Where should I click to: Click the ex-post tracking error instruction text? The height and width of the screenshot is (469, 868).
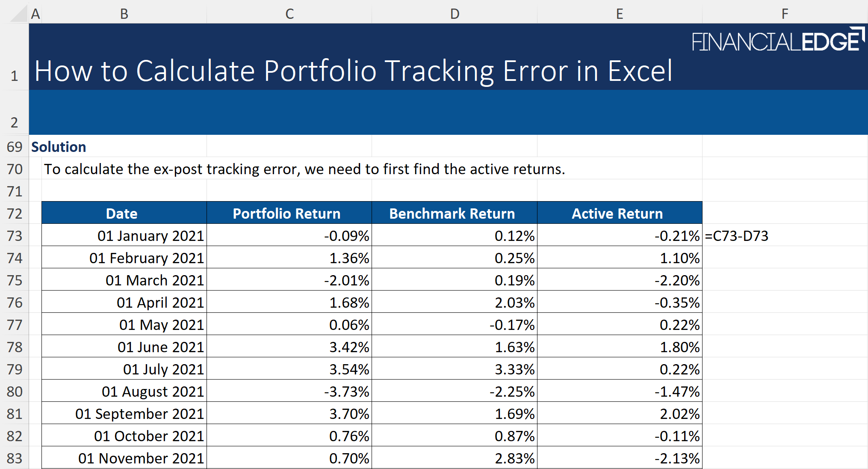click(x=304, y=169)
